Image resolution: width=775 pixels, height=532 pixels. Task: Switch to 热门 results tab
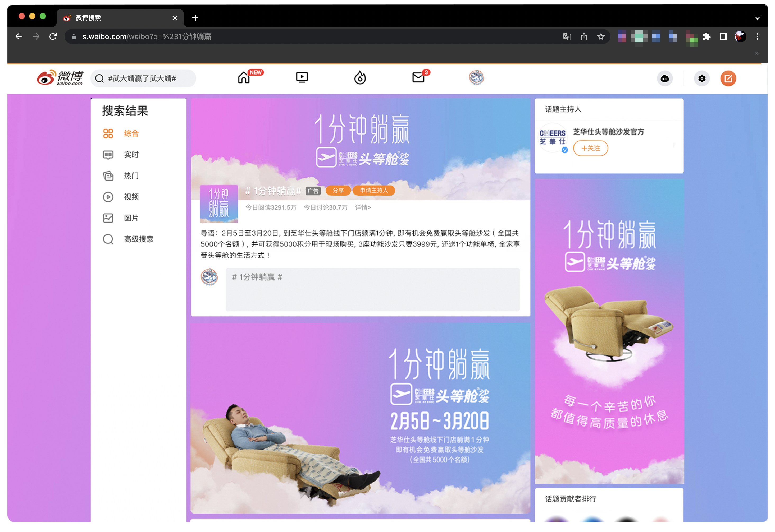pos(131,176)
